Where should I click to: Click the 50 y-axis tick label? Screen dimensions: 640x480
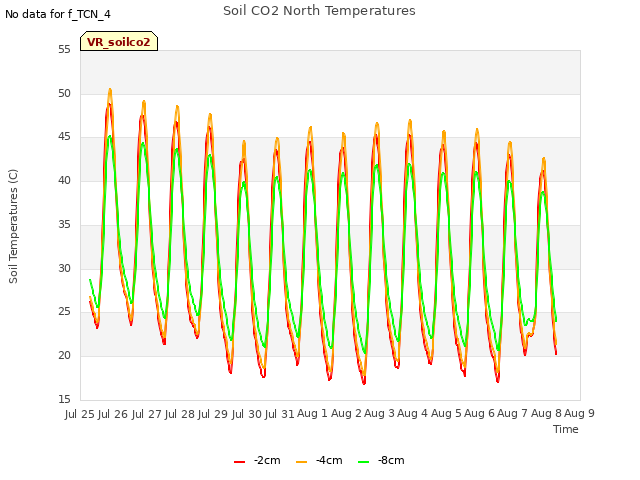(x=64, y=93)
